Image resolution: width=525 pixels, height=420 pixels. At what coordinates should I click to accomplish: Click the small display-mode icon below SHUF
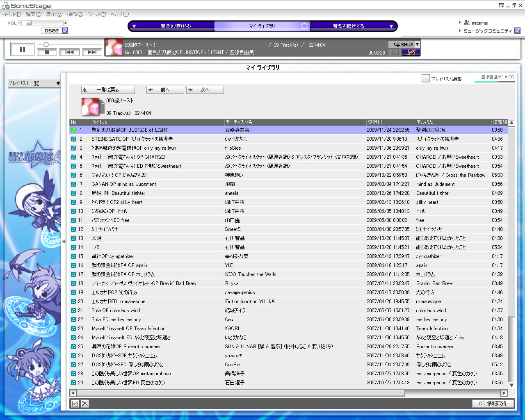395,52
